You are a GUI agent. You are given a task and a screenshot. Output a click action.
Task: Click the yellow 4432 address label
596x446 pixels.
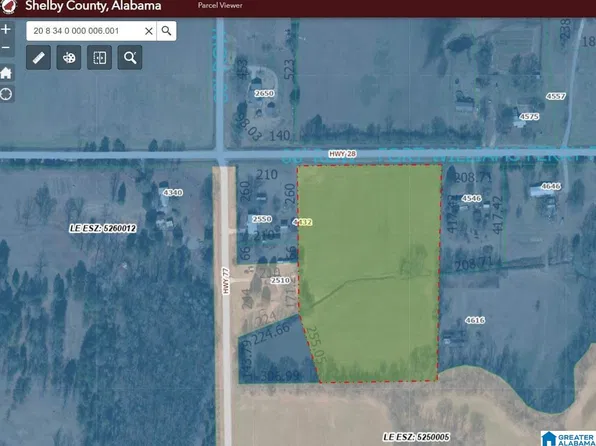[x=303, y=222]
